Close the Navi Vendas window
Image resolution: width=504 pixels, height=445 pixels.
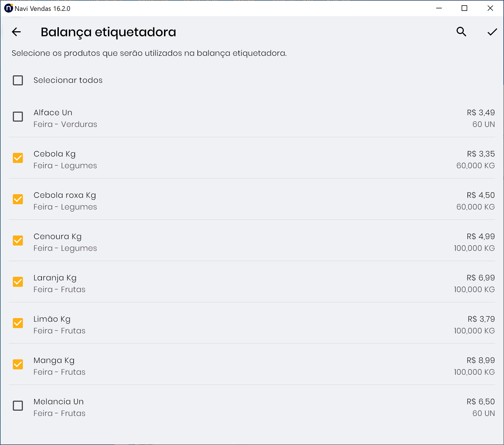490,8
